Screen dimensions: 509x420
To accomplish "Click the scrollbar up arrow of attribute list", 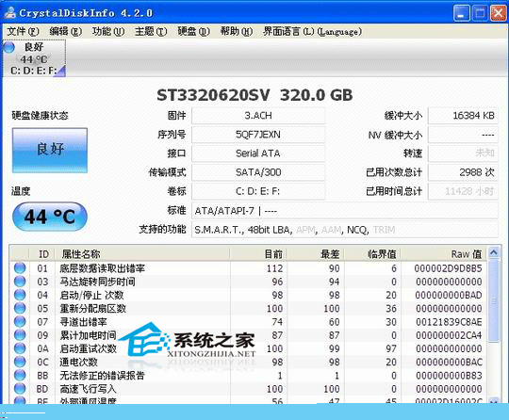I will click(494, 252).
